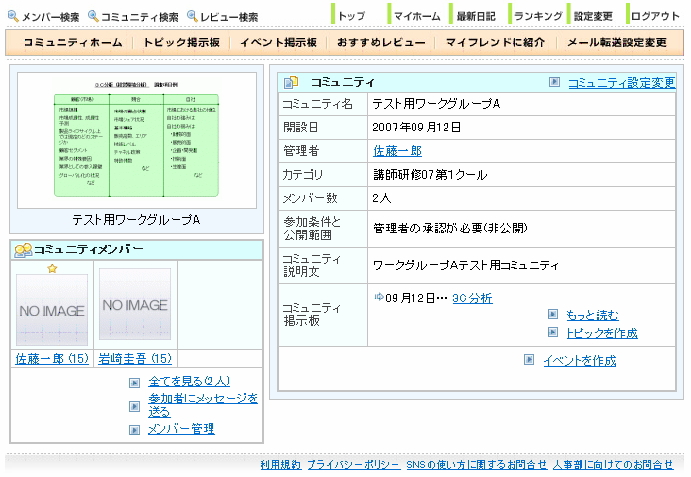Click the arrow icon beside トピックを作成
This screenshot has height=477, width=691.
(553, 333)
